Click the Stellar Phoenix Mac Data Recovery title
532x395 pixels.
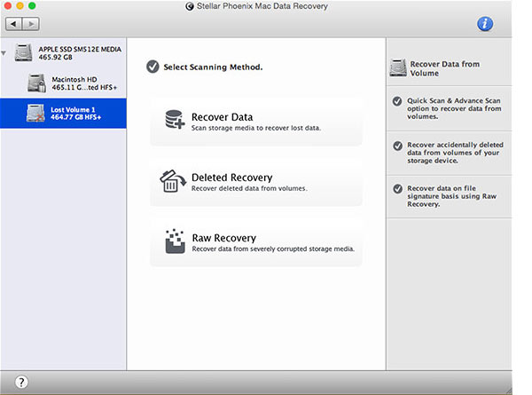[262, 6]
